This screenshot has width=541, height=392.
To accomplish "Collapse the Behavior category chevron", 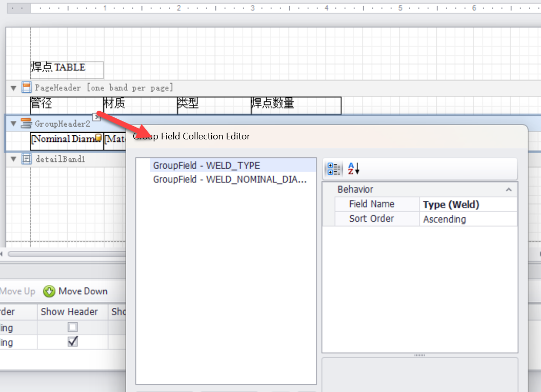I will tap(509, 189).
